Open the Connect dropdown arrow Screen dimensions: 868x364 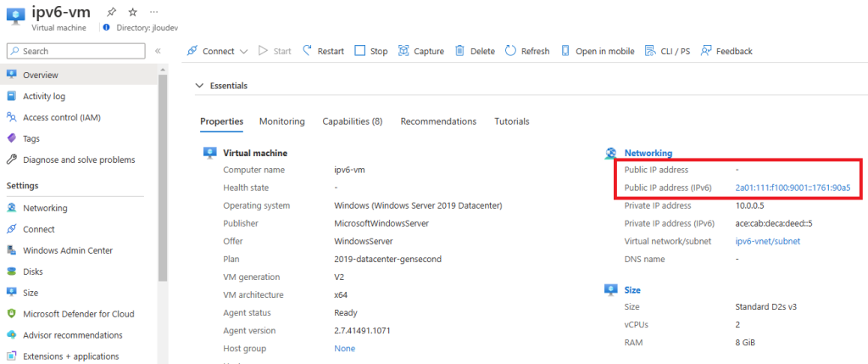click(x=243, y=52)
